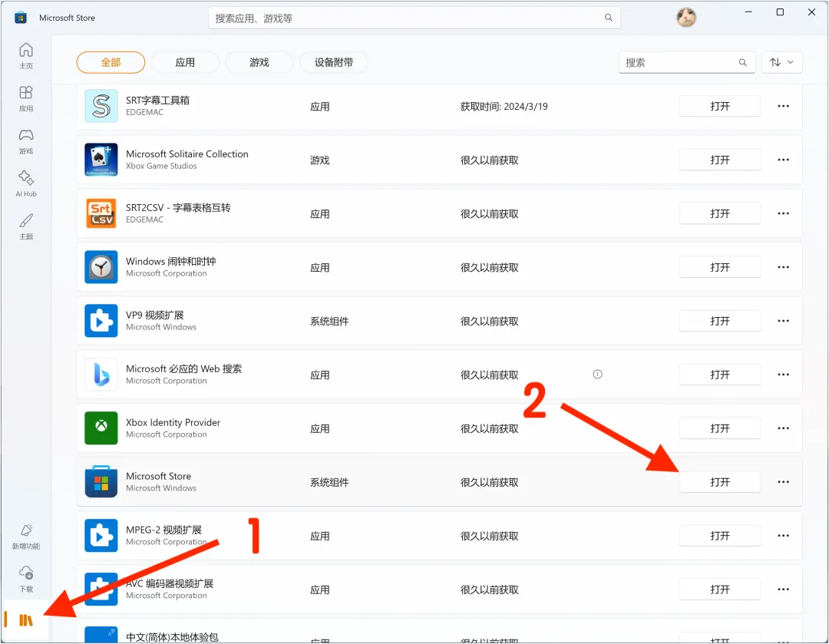Click 打开 for Microsoft 必应的 Web 搜索
The width and height of the screenshot is (829, 644).
720,375
